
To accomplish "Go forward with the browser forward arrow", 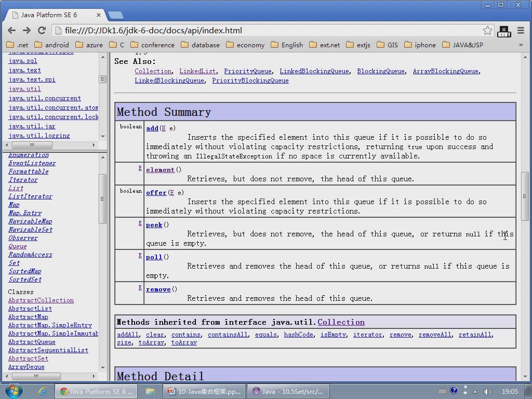I will (x=27, y=31).
